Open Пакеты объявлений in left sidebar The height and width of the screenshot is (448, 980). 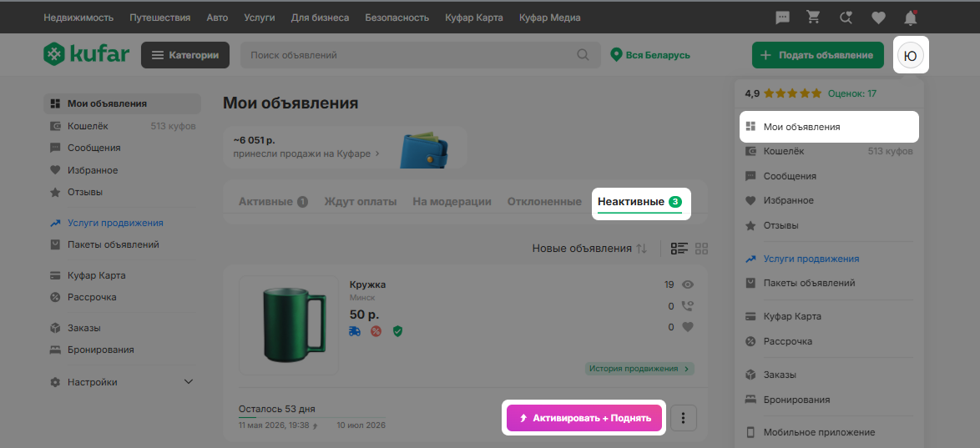point(123,244)
